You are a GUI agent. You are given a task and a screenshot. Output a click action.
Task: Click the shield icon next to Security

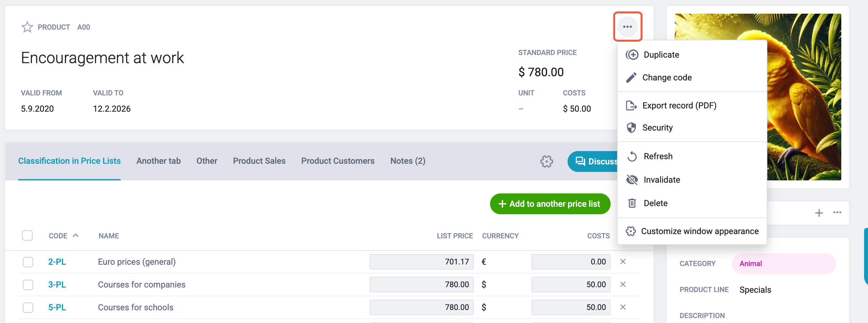coord(631,128)
